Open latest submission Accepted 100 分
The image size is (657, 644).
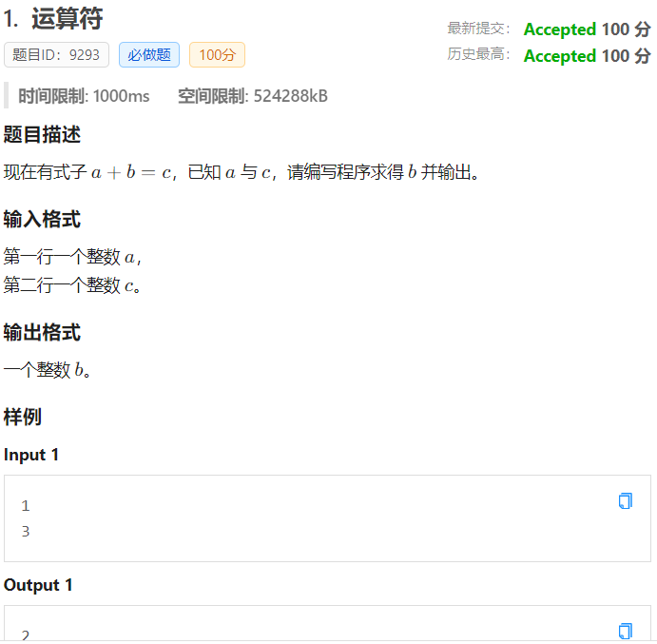[x=587, y=29]
